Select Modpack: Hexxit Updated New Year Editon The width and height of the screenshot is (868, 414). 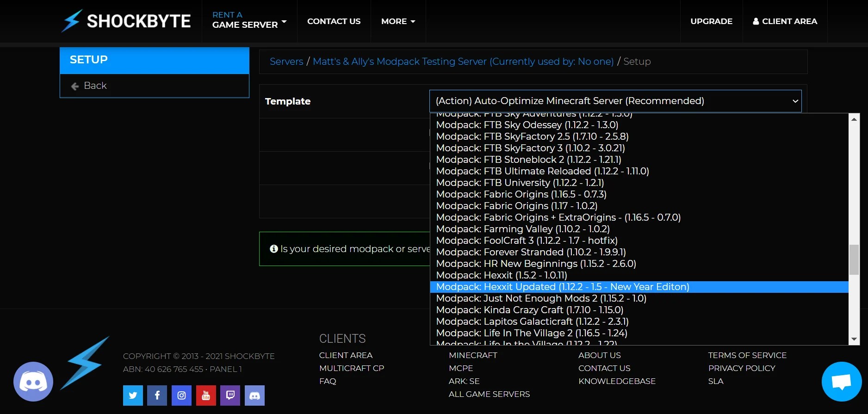(x=639, y=287)
